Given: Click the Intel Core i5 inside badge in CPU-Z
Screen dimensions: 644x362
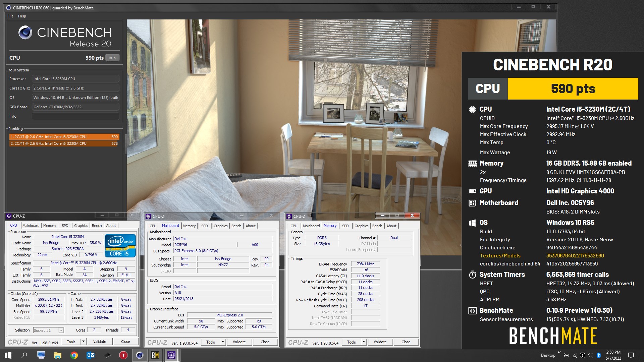Looking at the screenshot, I should coord(120,246).
